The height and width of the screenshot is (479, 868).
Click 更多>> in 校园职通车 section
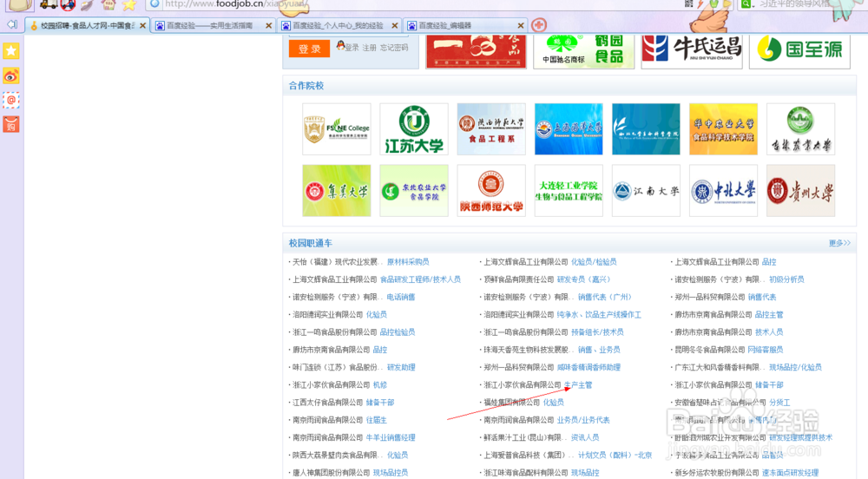point(839,243)
